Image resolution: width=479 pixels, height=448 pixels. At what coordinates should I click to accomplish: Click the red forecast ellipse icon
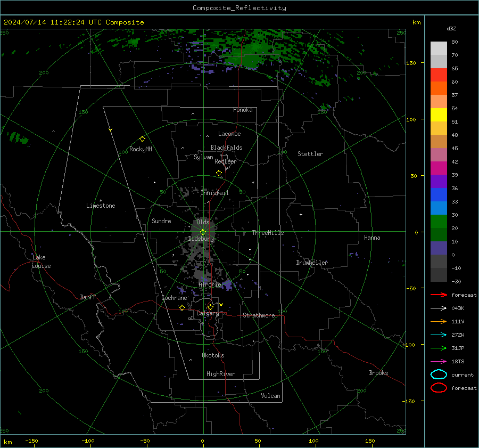pos(439,388)
